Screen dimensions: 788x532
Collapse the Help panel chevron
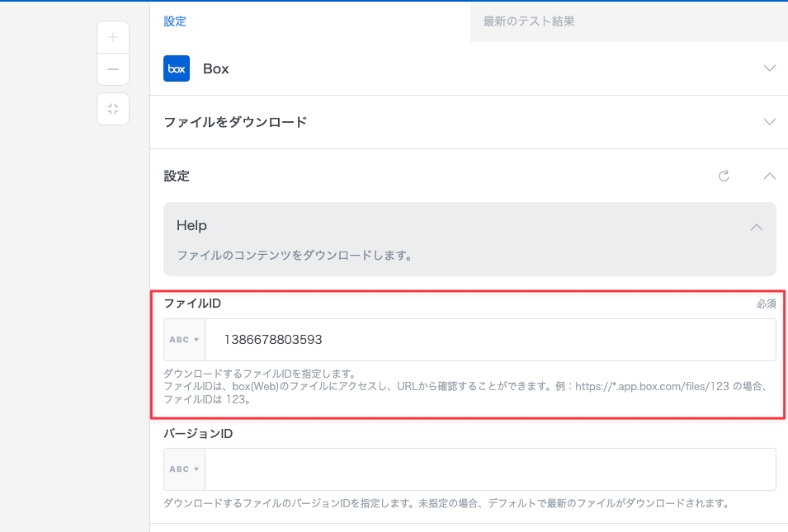[x=756, y=227]
